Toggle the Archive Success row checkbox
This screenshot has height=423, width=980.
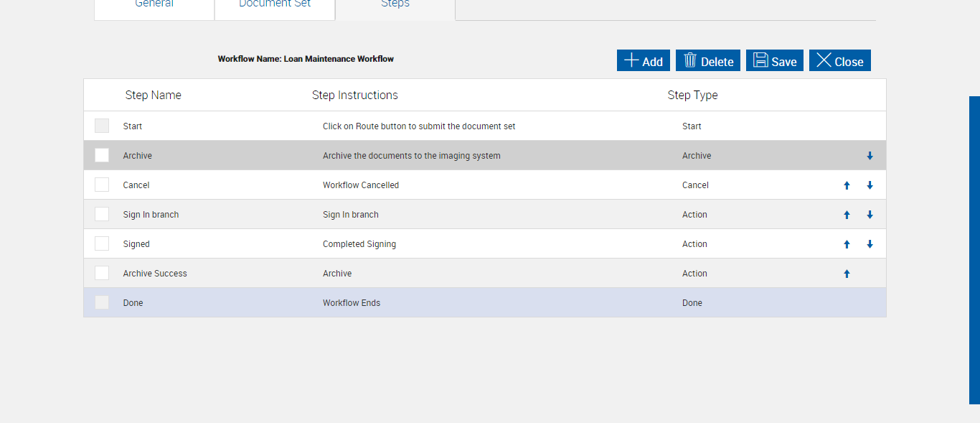(102, 274)
